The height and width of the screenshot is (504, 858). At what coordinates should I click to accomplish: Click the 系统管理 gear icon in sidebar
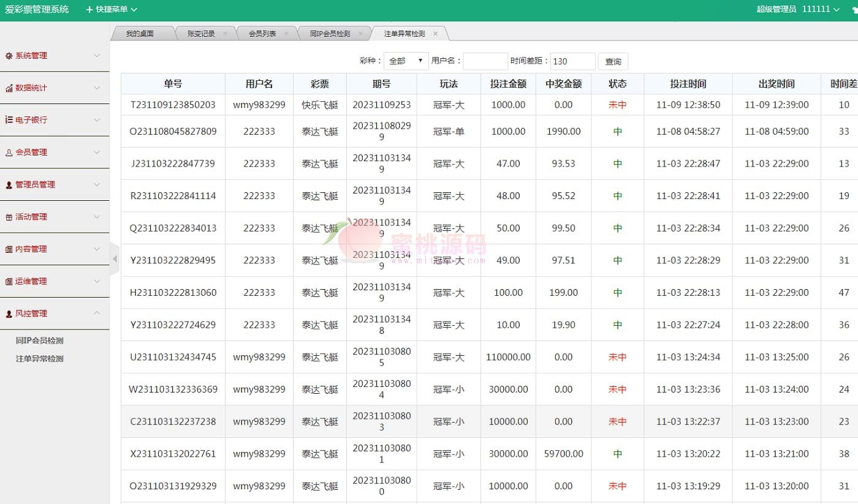coord(9,56)
